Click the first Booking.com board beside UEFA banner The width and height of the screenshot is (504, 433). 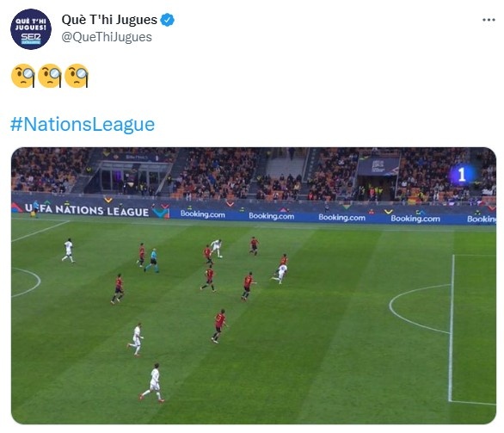(202, 214)
